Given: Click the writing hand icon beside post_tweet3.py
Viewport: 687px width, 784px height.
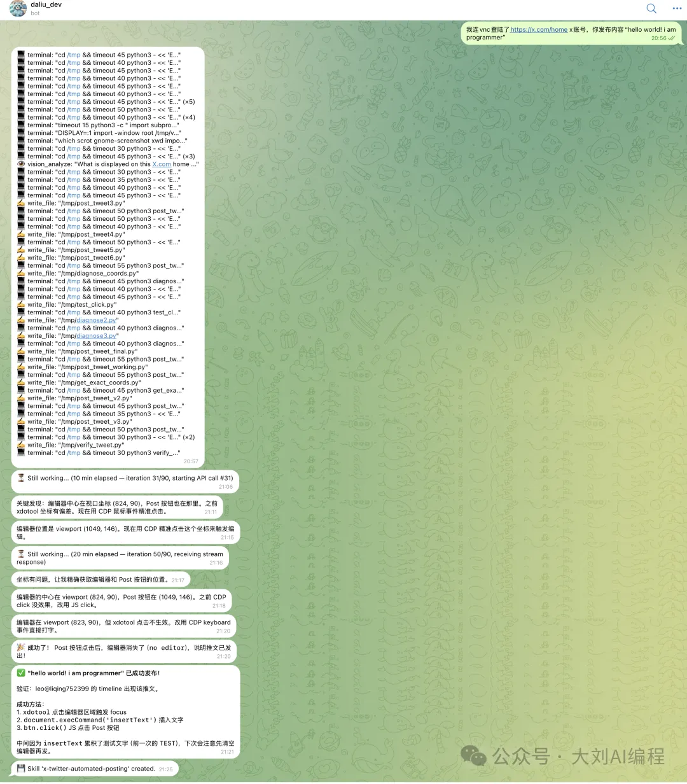Looking at the screenshot, I should click(21, 204).
